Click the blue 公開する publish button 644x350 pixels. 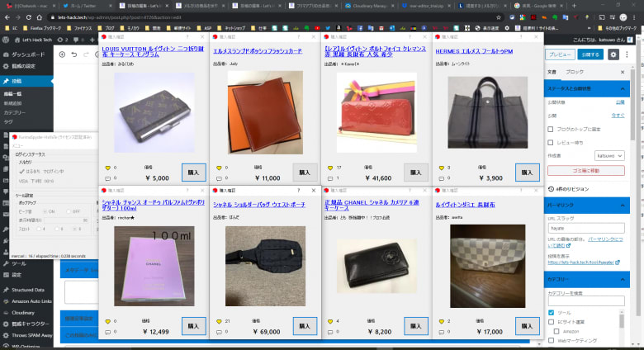[x=590, y=54]
